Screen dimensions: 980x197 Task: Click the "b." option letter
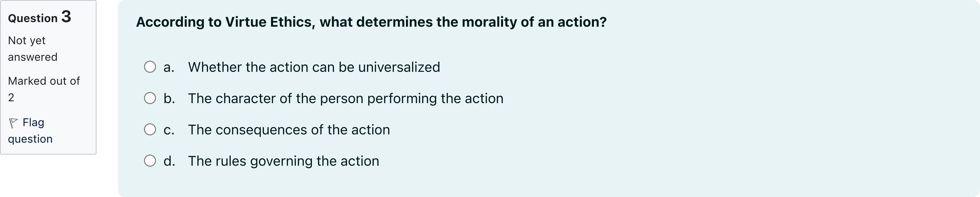[169, 98]
